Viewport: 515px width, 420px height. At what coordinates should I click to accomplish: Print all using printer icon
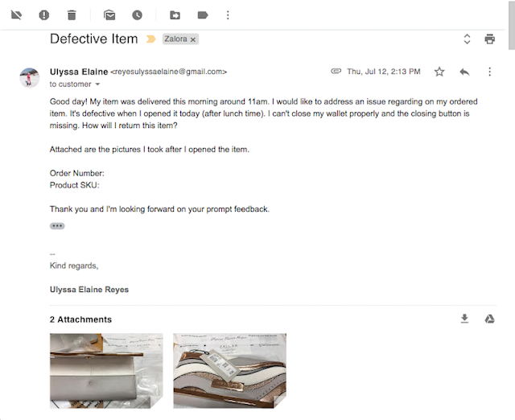[489, 39]
